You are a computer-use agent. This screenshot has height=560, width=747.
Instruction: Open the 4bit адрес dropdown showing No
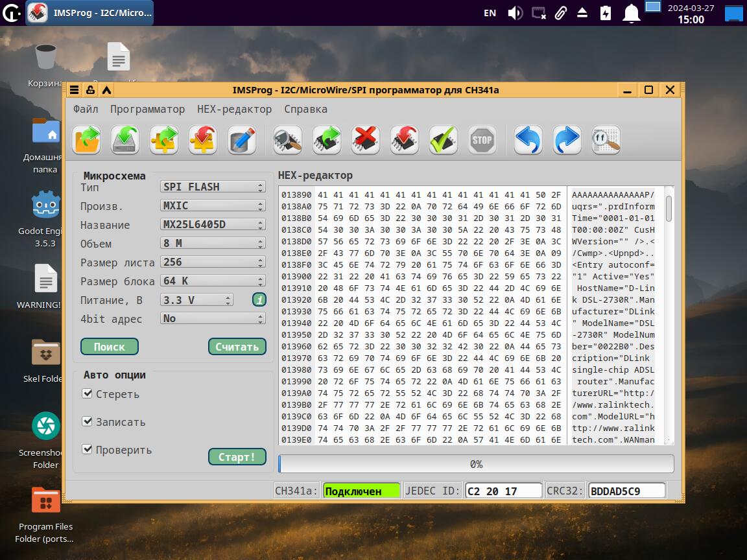213,319
